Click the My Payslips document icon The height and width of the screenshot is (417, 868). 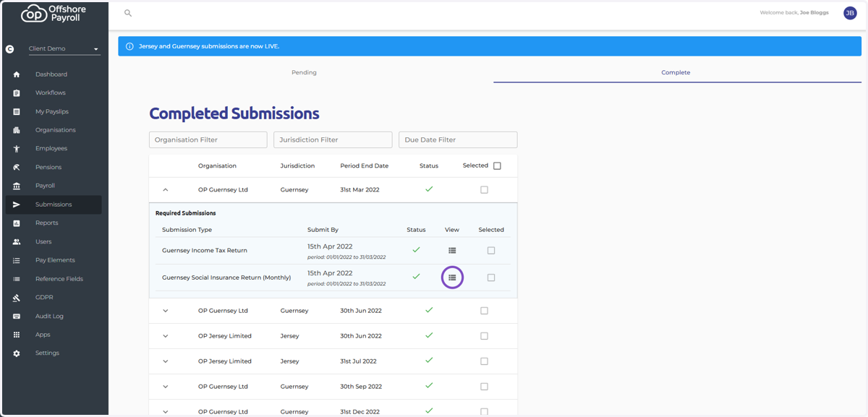click(17, 112)
